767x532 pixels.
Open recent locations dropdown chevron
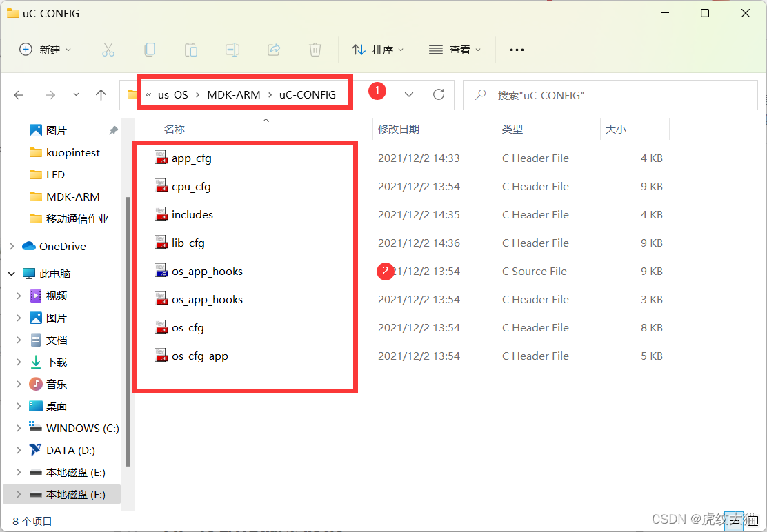point(76,94)
